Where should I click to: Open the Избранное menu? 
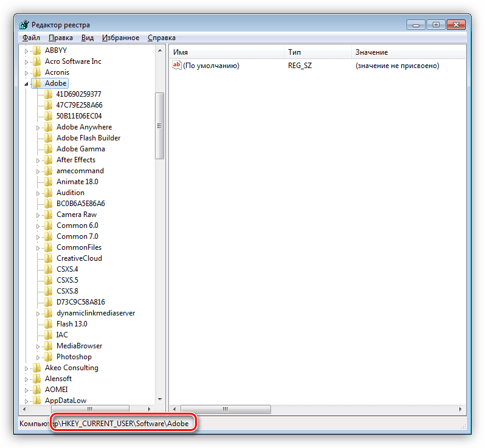coord(120,38)
